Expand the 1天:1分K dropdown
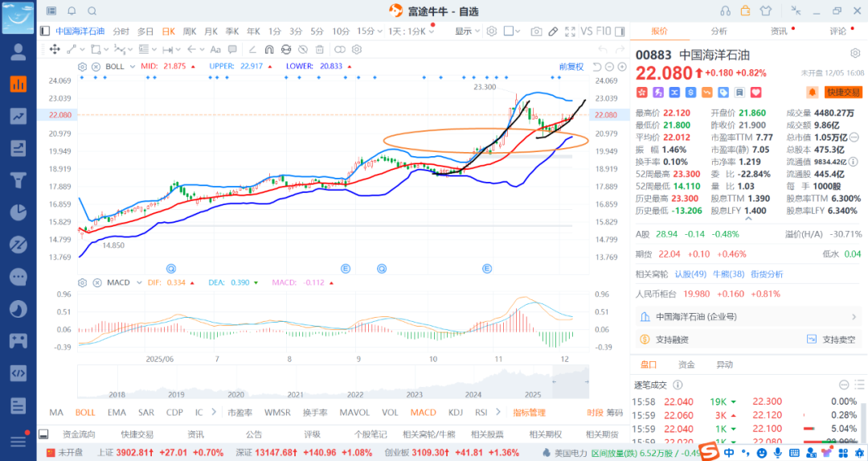This screenshot has width=868, height=461. tap(432, 31)
